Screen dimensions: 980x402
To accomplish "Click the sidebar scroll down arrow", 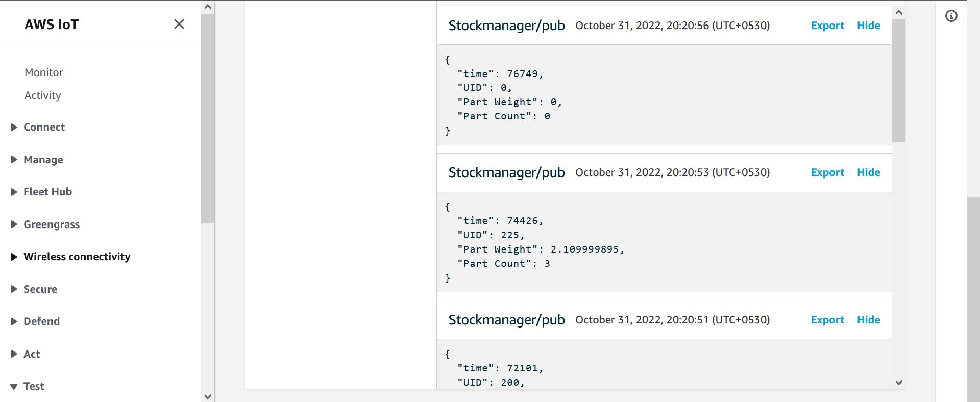I will [x=208, y=396].
